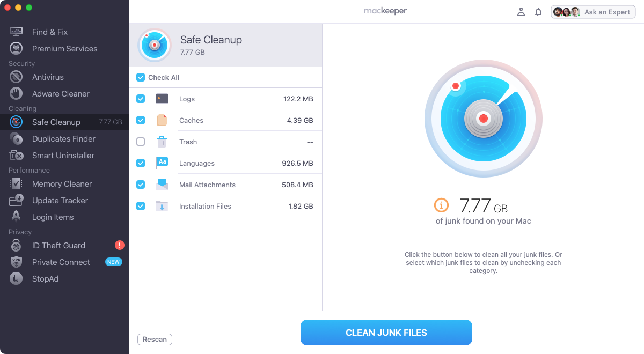Image resolution: width=644 pixels, height=354 pixels.
Task: Open notifications bell icon
Action: (x=538, y=12)
